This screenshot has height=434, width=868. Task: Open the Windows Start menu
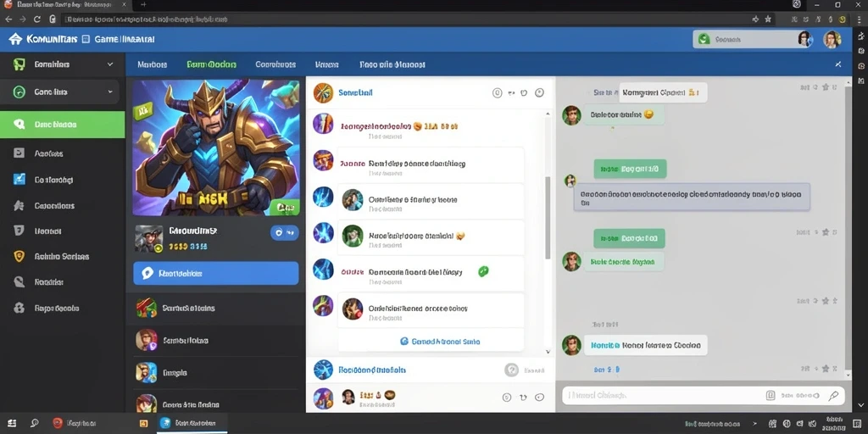tap(12, 424)
